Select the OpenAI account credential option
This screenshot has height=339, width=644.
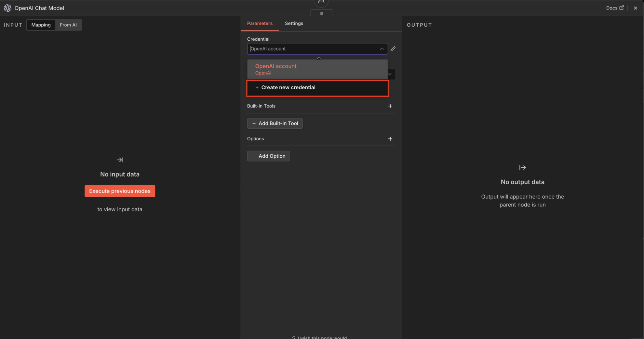tap(317, 69)
